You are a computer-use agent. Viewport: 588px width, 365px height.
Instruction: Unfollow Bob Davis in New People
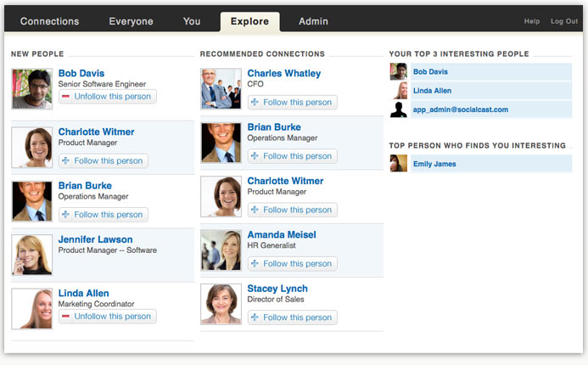(108, 97)
